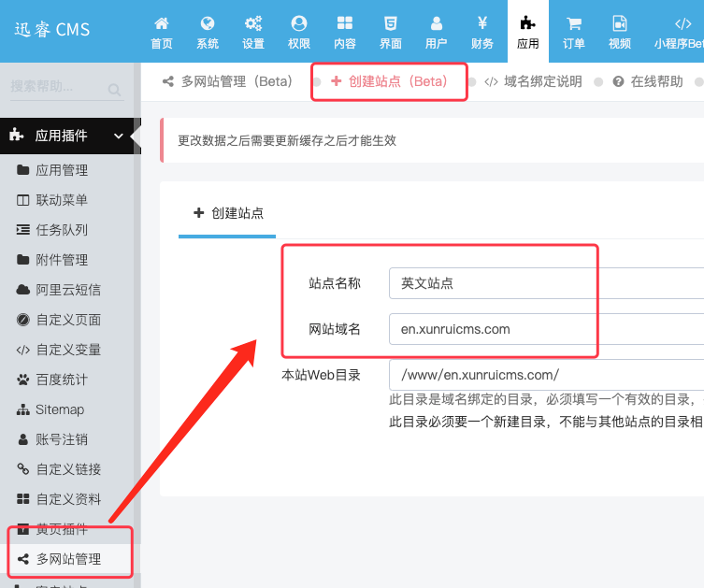
Task: Click the 账号注销 user icon
Action: point(22,439)
